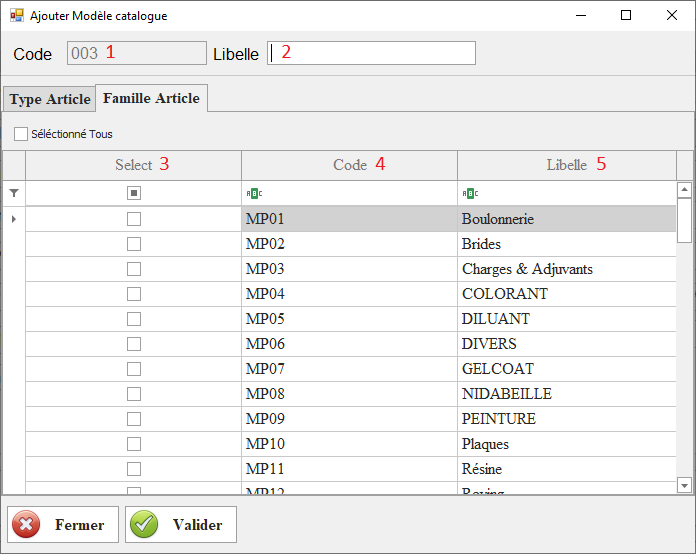Screen dimensions: 697x555
Task: Sort by the Code column header
Action: tap(349, 165)
